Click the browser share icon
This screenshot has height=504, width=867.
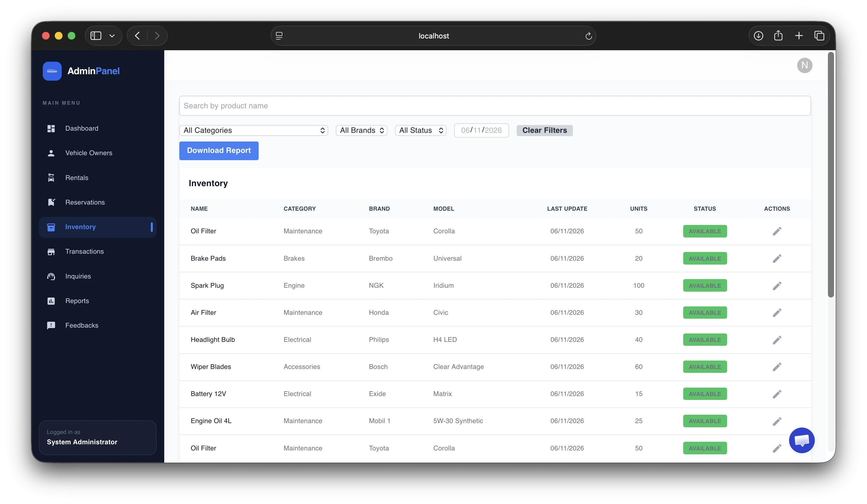click(x=778, y=35)
